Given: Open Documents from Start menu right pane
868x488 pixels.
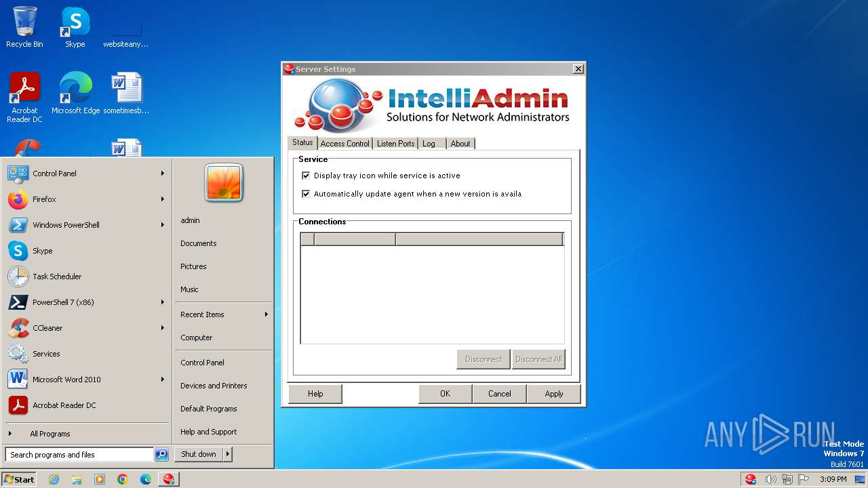Looking at the screenshot, I should [224, 243].
